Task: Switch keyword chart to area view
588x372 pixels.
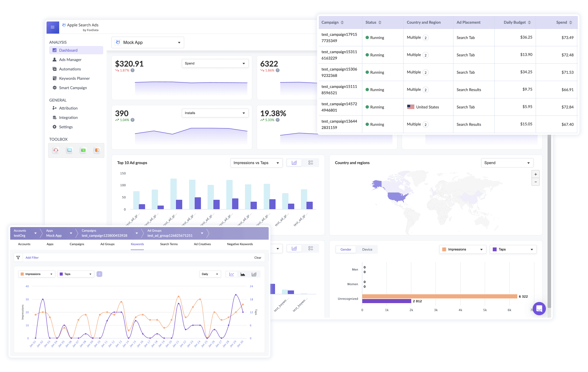Action: tap(243, 274)
